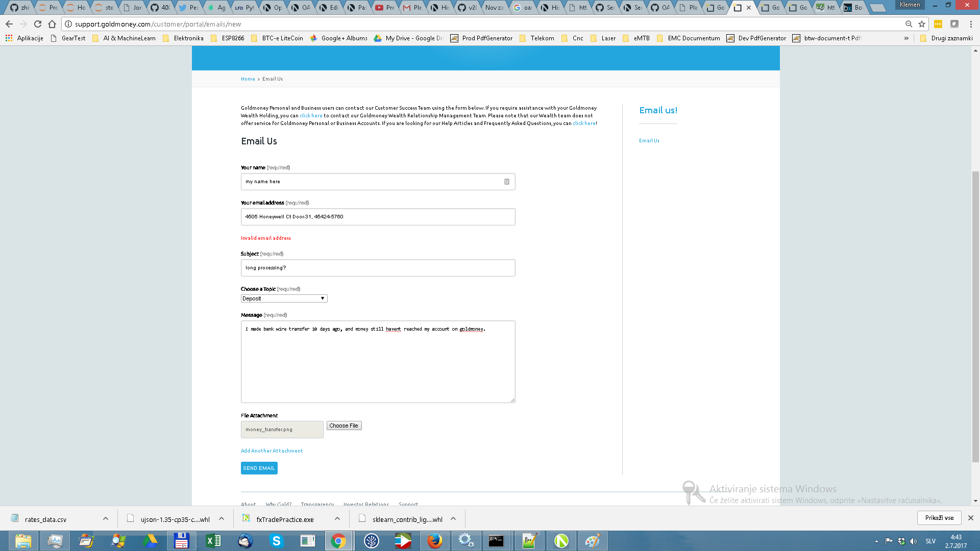Click Add Another Attachment link

click(272, 451)
